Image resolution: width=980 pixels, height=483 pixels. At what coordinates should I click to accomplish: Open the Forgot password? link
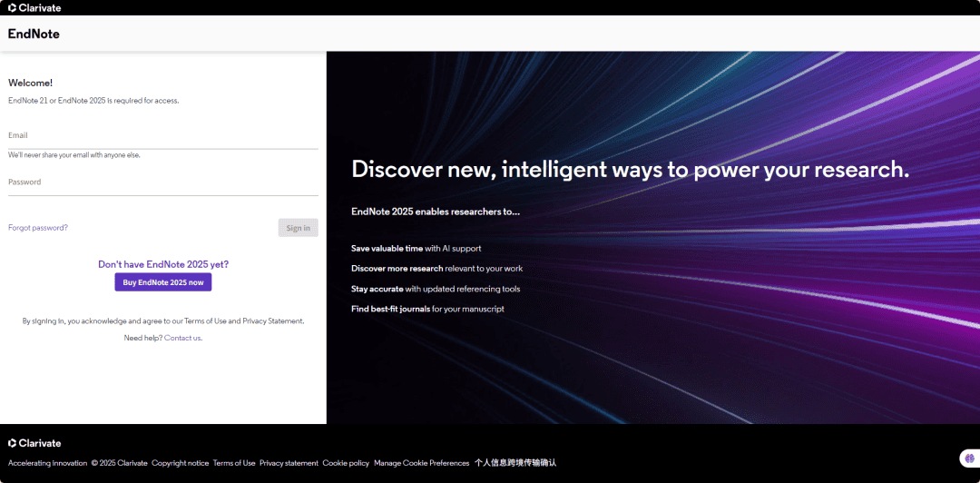38,228
